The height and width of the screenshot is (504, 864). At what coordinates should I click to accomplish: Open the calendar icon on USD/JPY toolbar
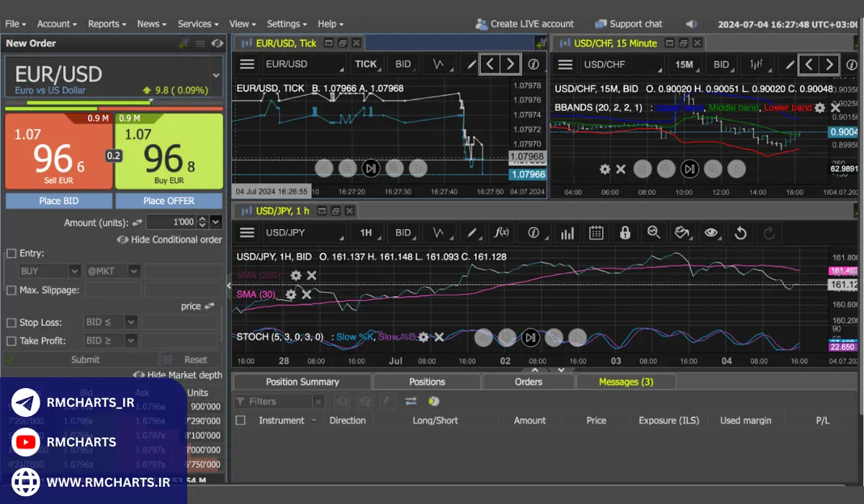(596, 233)
